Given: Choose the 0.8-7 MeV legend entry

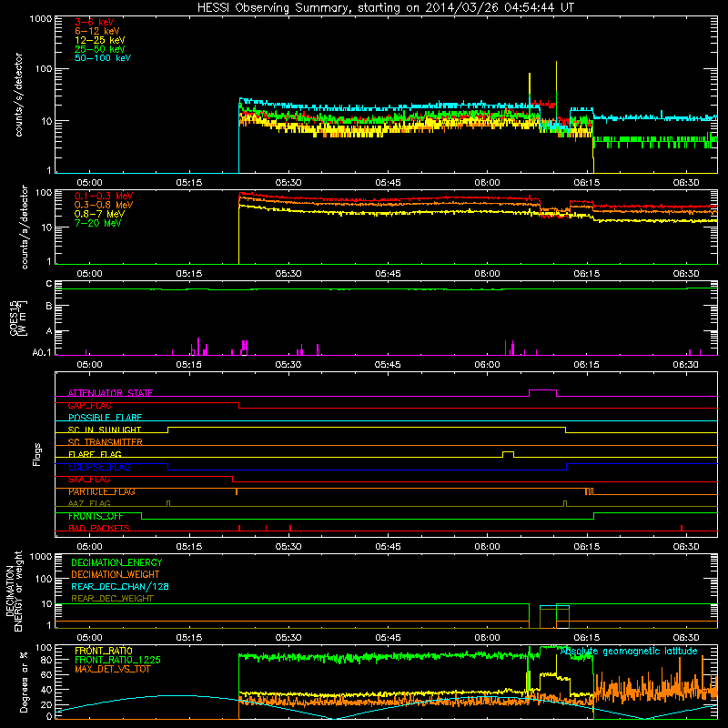Looking at the screenshot, I should tap(99, 214).
